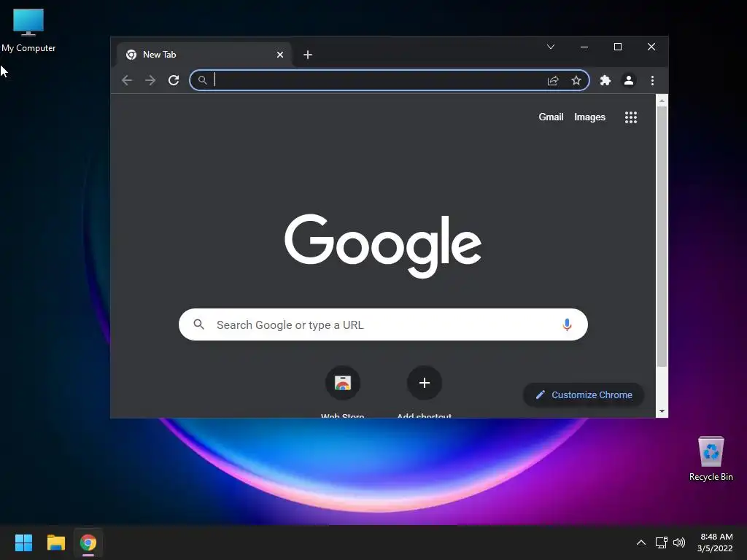Open the Chrome three-dot menu
The image size is (747, 560).
[652, 80]
